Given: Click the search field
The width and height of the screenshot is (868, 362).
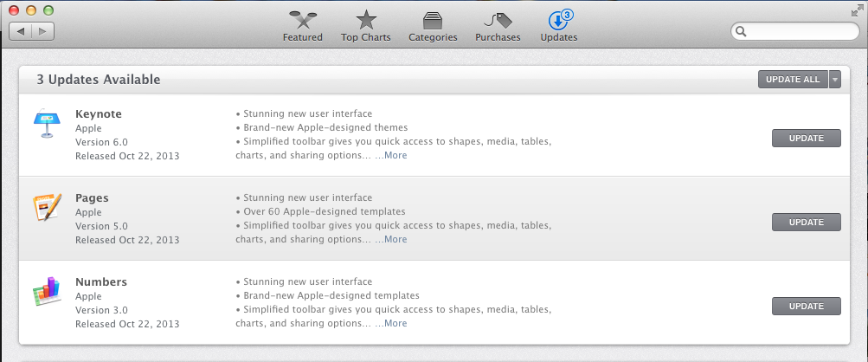Looking at the screenshot, I should click(x=795, y=31).
